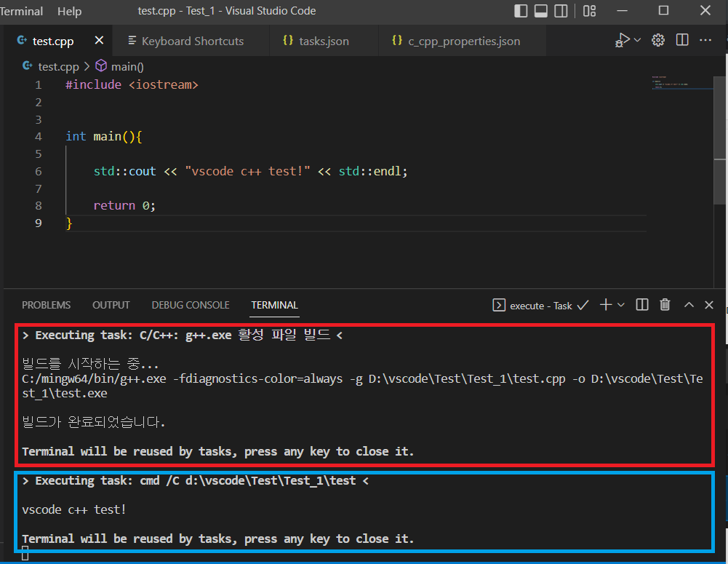Screen dimensions: 728x564
Task: Split the terminal pane
Action: [x=642, y=305]
